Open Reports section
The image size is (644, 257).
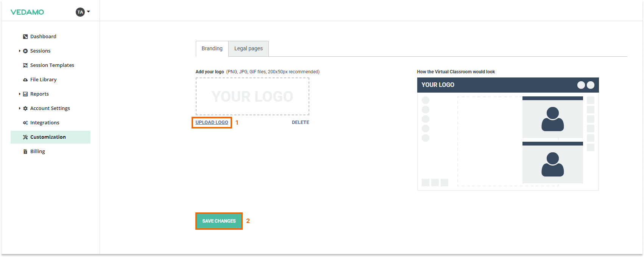(39, 94)
